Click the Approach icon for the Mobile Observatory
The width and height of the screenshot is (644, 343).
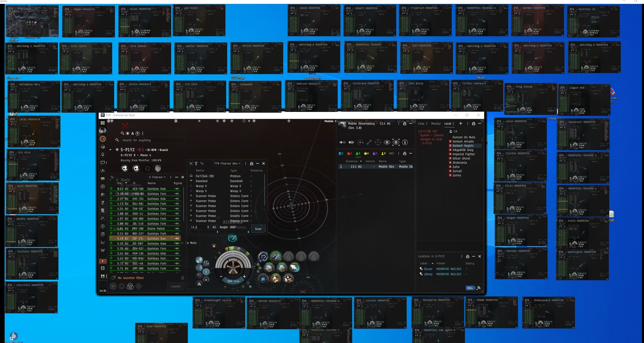342,142
